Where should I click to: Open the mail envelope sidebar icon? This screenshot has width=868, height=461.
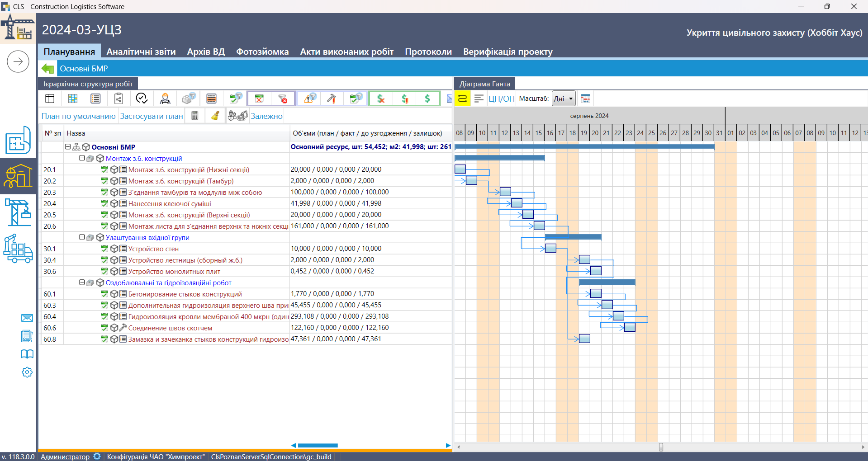point(27,318)
